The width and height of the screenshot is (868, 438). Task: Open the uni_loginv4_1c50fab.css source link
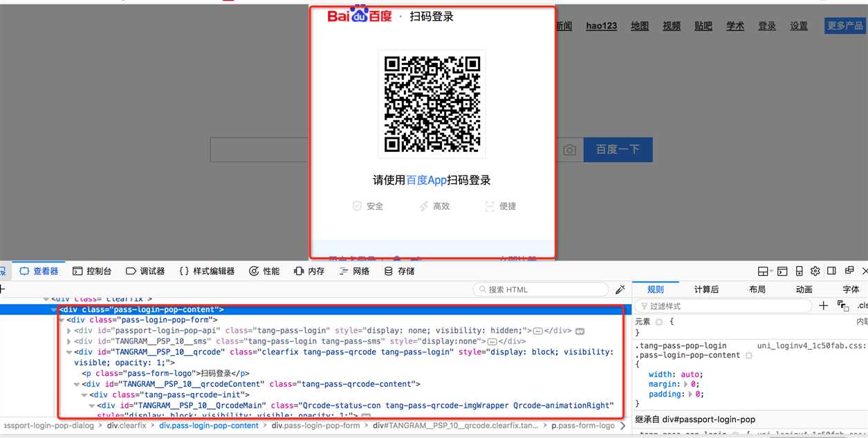point(811,345)
